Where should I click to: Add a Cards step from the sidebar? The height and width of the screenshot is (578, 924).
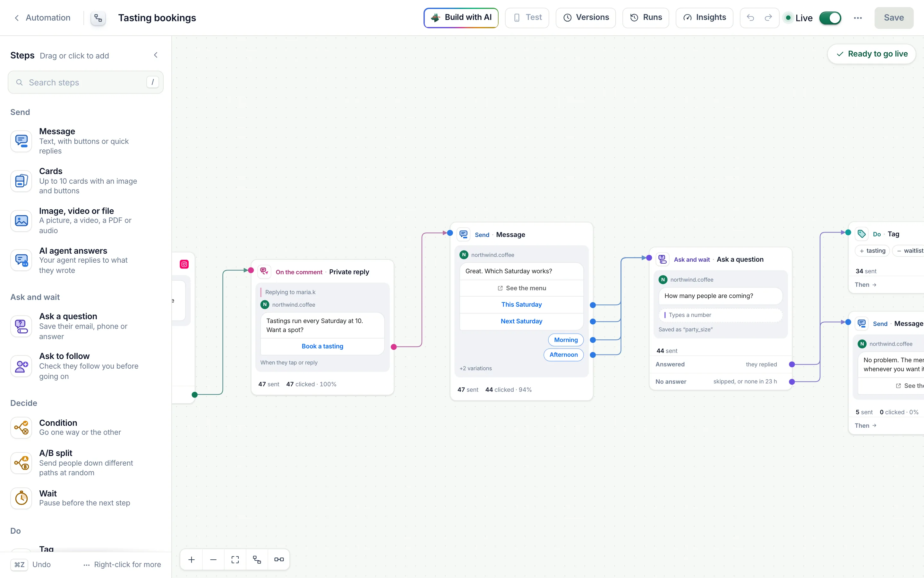pos(86,181)
